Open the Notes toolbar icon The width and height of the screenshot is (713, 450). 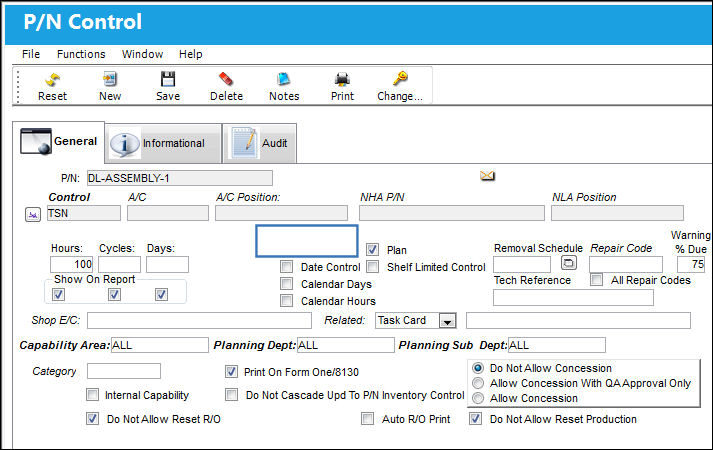(284, 80)
